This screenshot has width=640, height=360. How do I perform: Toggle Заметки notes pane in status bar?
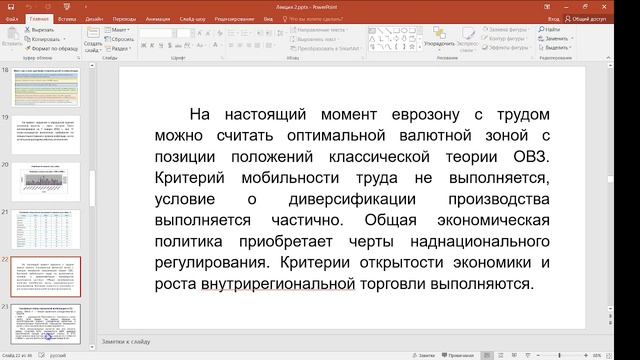[x=423, y=356]
